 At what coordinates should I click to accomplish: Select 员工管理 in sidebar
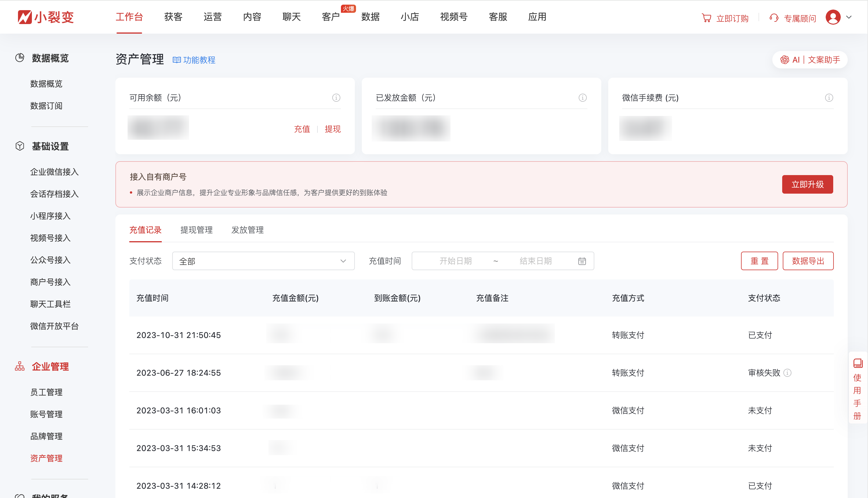click(x=46, y=392)
